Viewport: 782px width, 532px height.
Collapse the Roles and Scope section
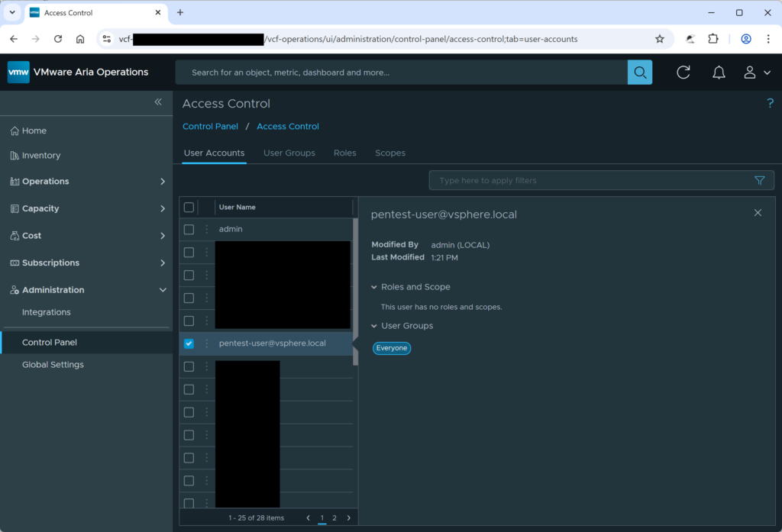coord(373,287)
